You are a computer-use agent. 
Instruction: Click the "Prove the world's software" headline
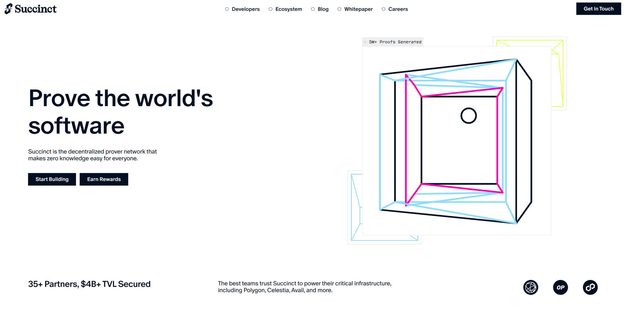120,112
